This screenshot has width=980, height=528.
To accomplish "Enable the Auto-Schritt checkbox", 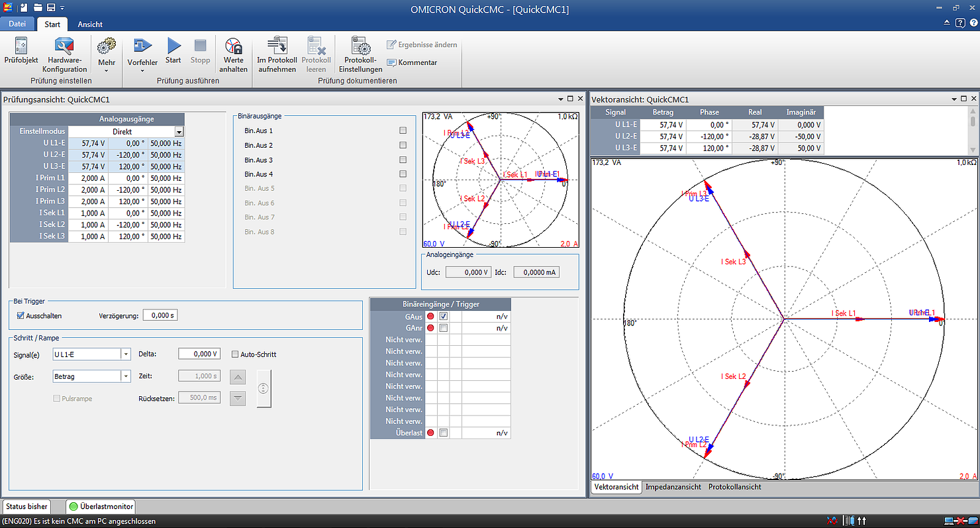I will click(235, 354).
